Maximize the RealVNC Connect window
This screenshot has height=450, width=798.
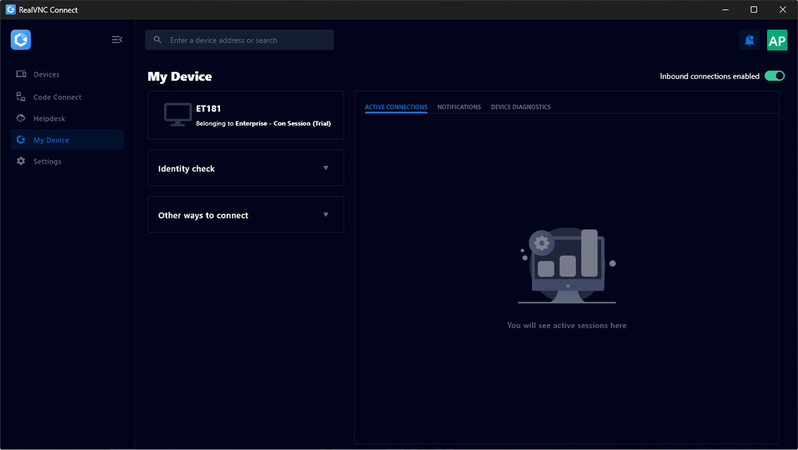click(753, 9)
